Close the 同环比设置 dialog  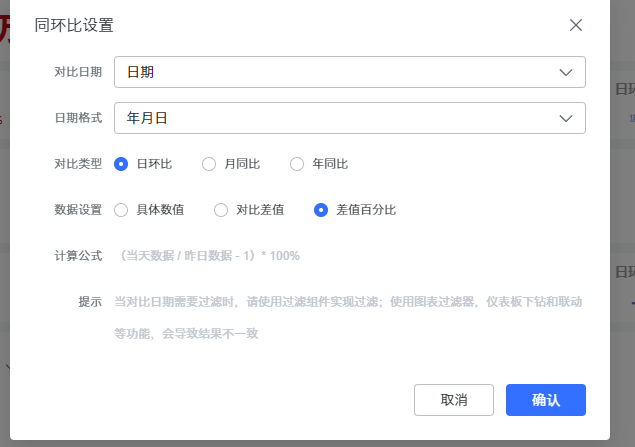[x=576, y=25]
